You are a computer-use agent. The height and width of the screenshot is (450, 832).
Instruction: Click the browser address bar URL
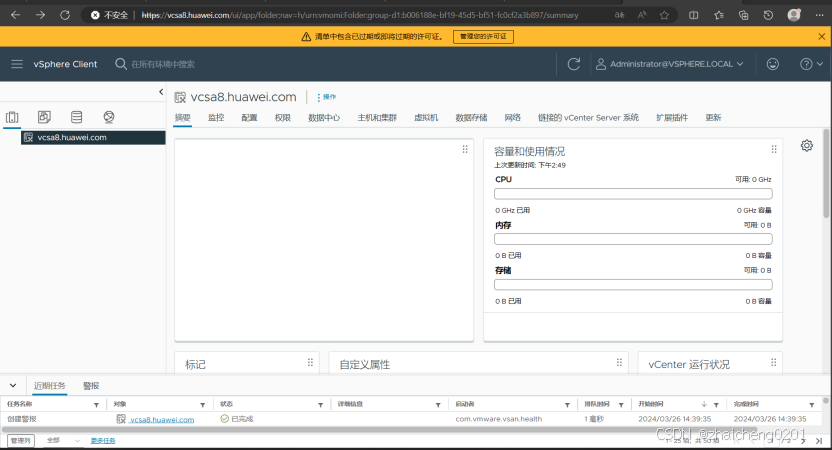360,15
